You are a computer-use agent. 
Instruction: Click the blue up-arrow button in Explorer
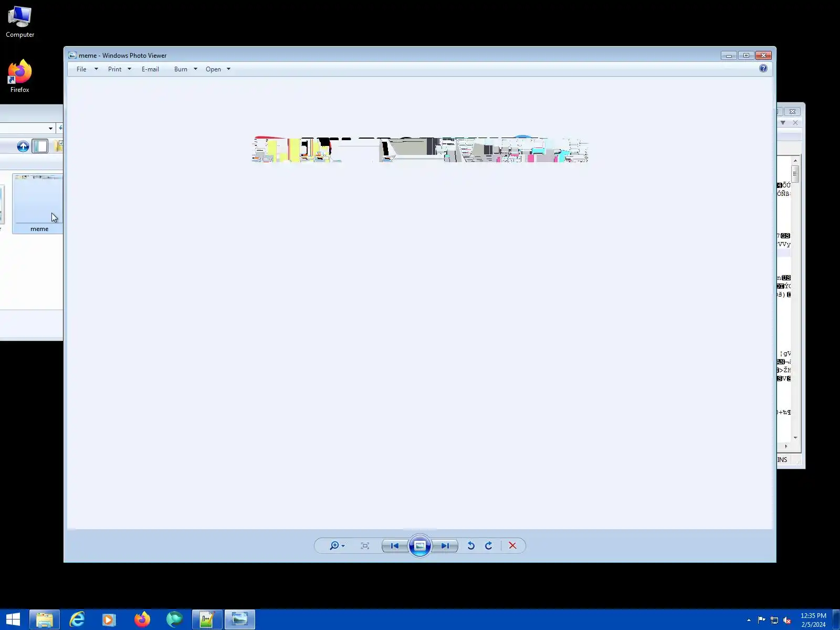23,146
